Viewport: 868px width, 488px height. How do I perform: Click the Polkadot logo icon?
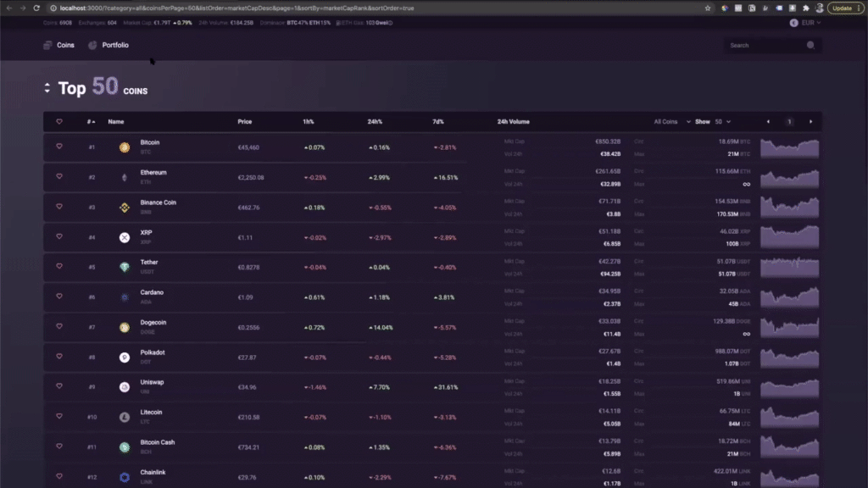coord(124,357)
